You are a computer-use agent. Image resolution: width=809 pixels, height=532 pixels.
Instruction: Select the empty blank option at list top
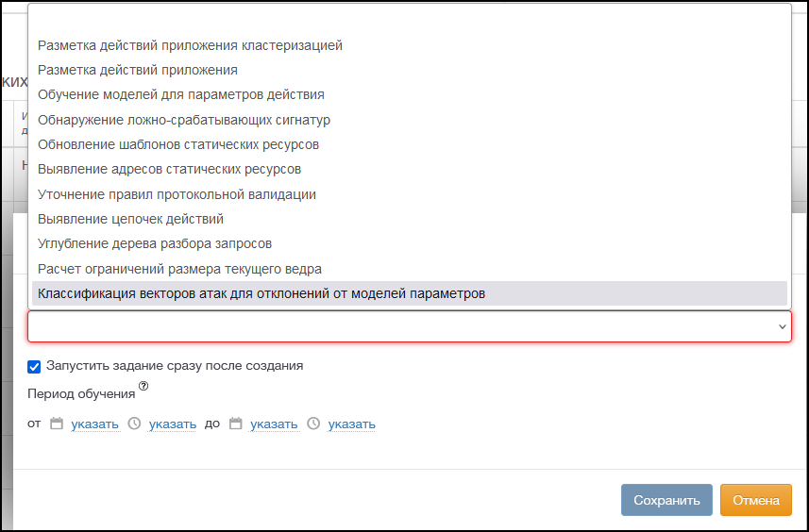pyautogui.click(x=409, y=21)
